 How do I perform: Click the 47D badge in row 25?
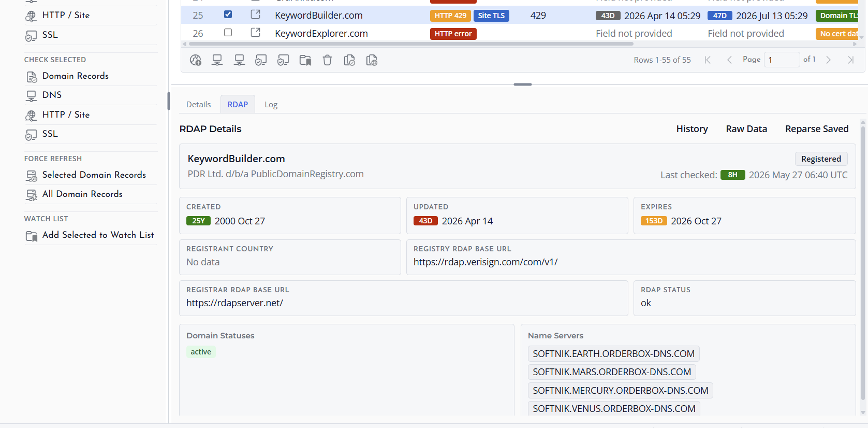pos(719,16)
